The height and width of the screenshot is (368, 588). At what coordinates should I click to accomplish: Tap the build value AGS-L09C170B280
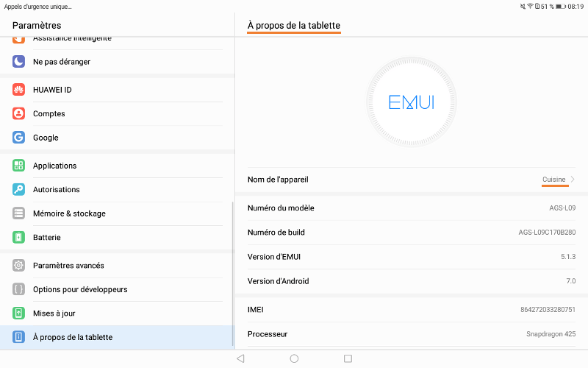tap(547, 233)
